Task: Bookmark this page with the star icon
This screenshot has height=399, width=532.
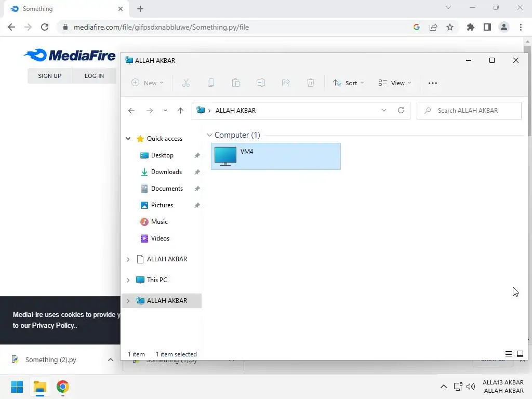Action: pos(450,27)
